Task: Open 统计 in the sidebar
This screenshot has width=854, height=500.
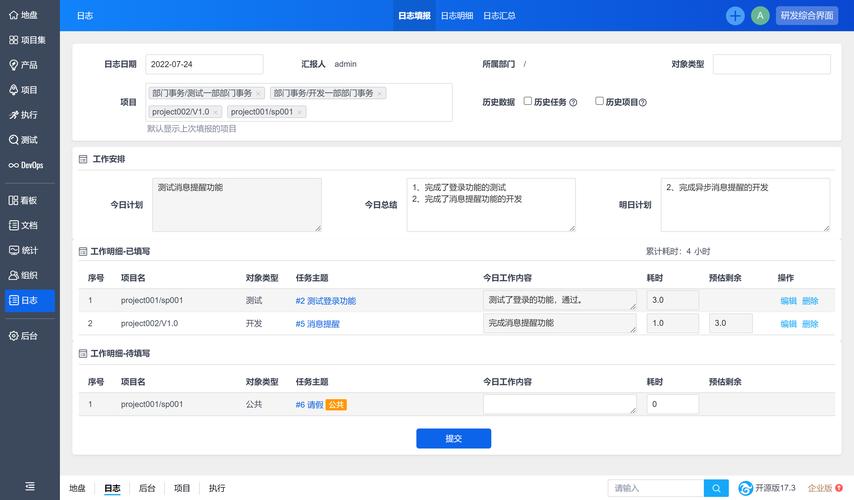Action: pos(23,251)
